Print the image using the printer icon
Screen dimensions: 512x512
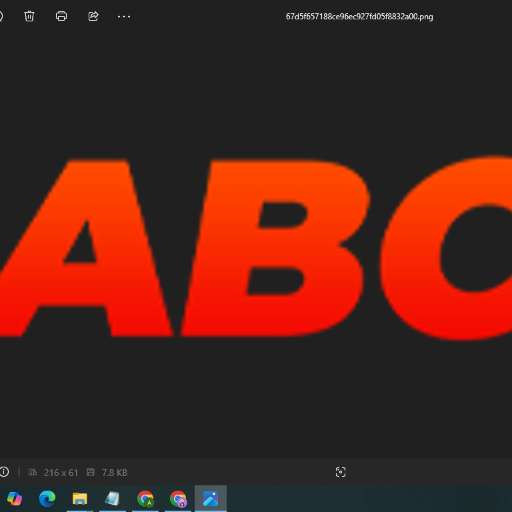[61, 16]
